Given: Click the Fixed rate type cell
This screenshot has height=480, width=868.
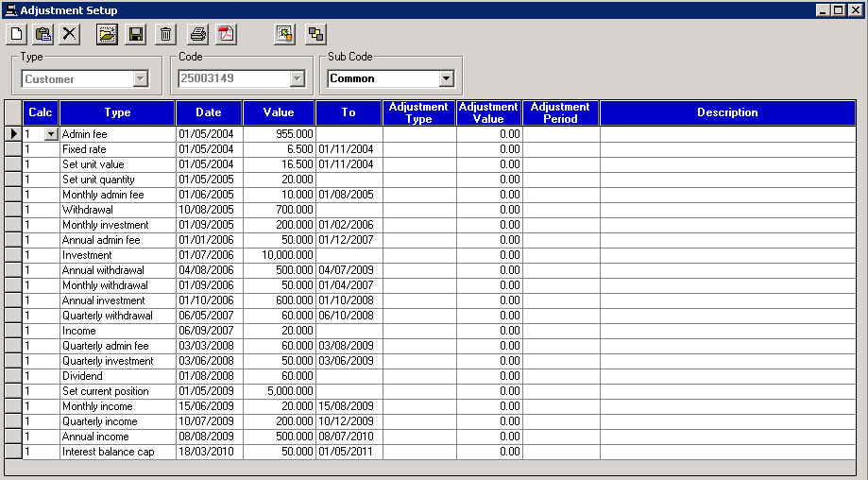Looking at the screenshot, I should pos(117,149).
